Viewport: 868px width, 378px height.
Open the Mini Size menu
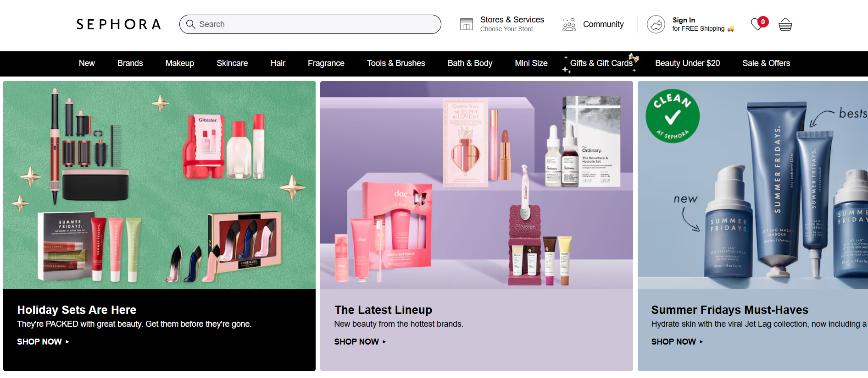point(531,63)
